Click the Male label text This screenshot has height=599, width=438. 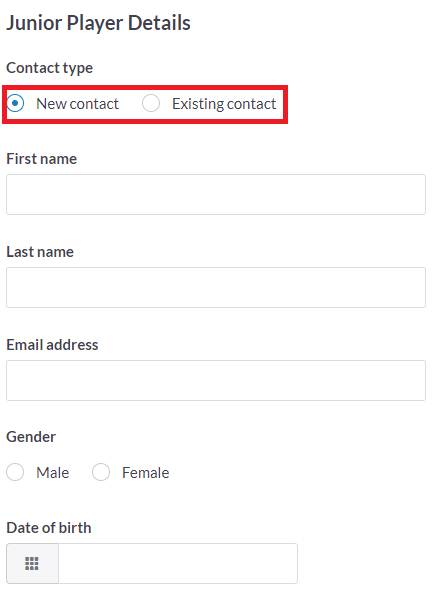pos(53,473)
